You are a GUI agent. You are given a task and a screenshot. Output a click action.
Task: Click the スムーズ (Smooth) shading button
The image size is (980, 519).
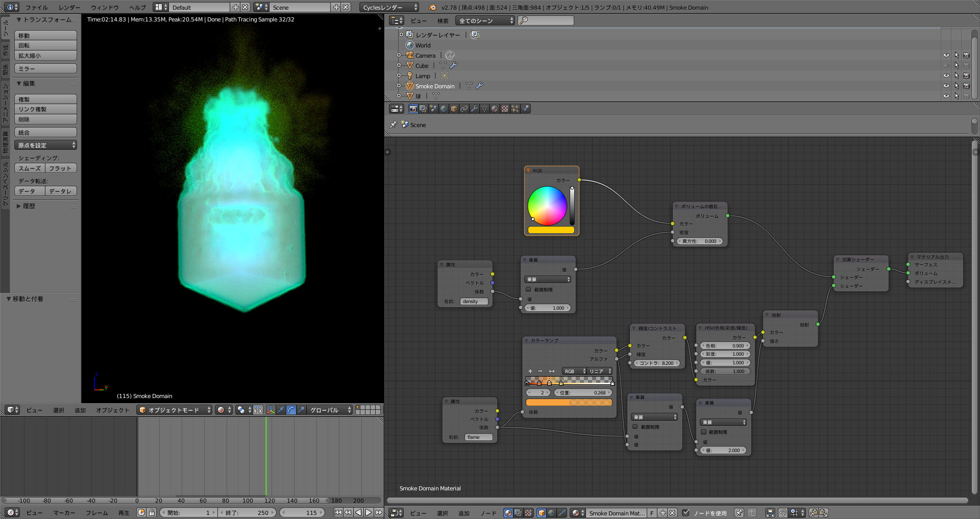click(30, 168)
